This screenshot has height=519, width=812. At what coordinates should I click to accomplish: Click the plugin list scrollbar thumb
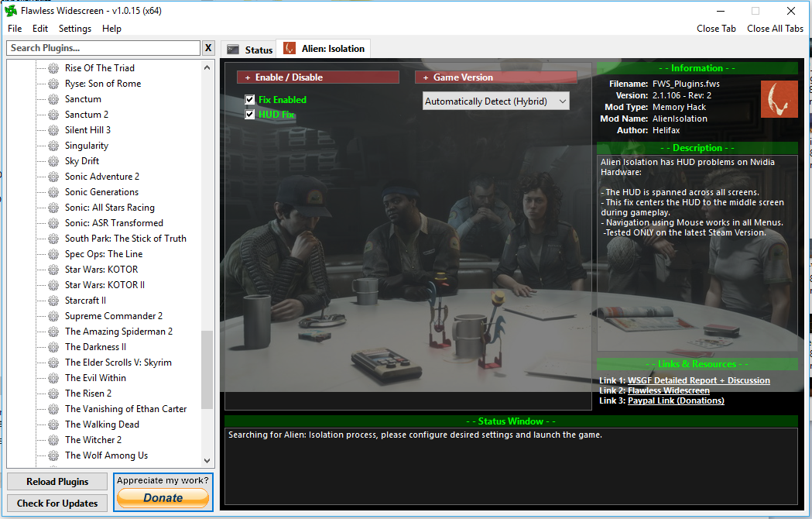[207, 369]
